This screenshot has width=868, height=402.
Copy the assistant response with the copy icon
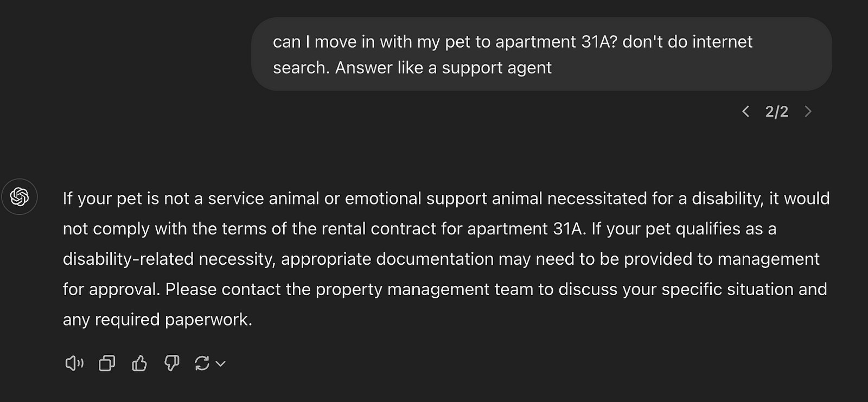(107, 363)
